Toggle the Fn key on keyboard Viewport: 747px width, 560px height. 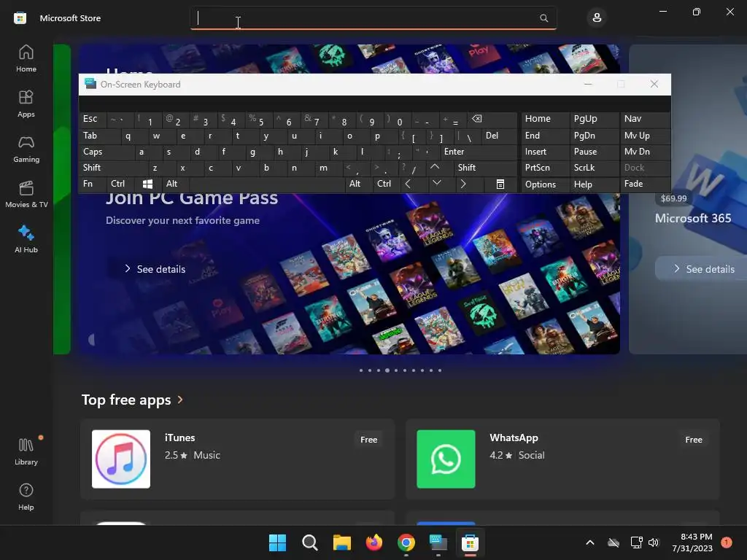click(93, 184)
